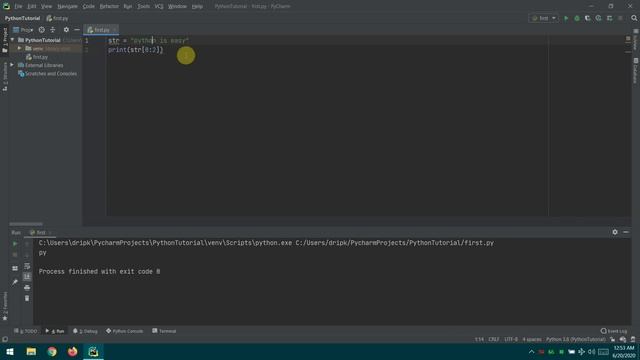Screen dimensions: 640x360
Task: Click the up stack trace arrow in Run panel
Action: click(27, 244)
